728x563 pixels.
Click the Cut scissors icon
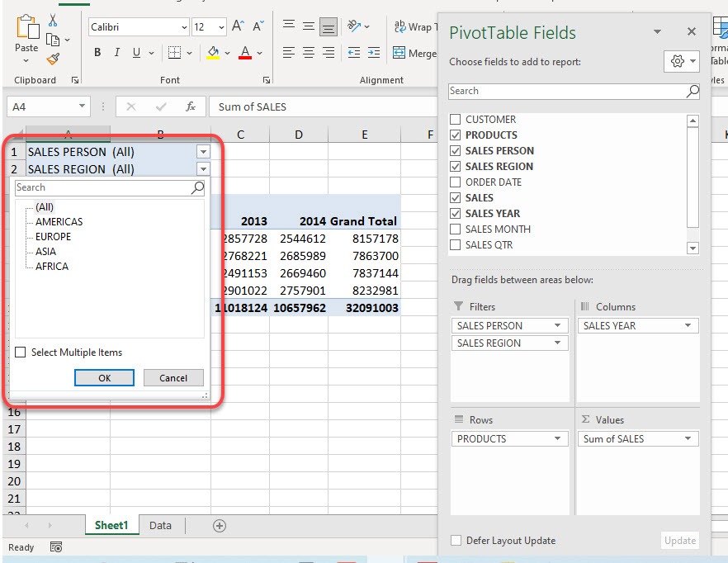pos(53,20)
